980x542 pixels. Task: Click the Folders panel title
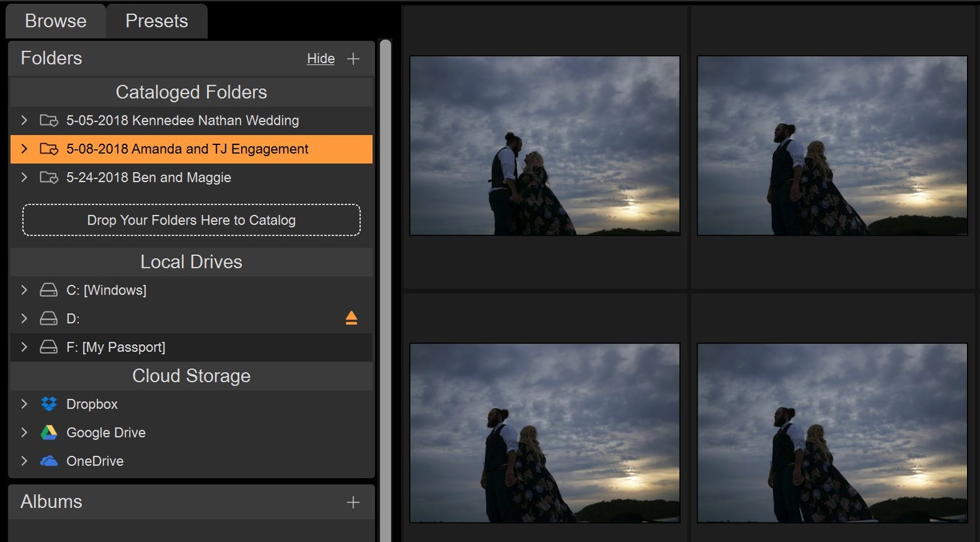52,58
